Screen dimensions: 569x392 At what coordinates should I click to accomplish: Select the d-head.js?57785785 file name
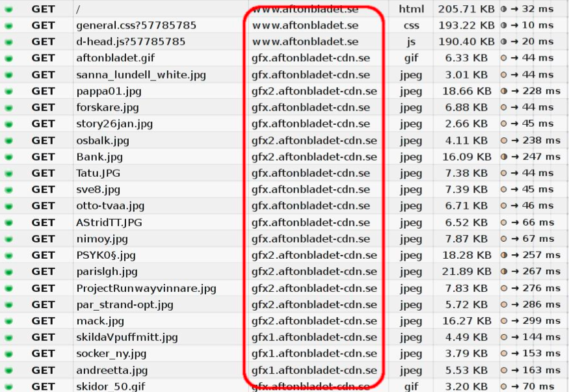click(x=131, y=42)
